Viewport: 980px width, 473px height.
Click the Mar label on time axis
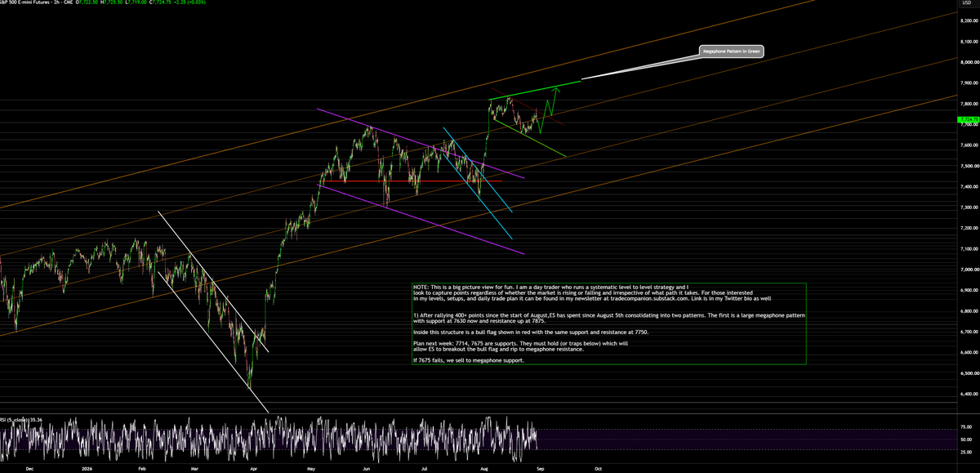(x=195, y=469)
